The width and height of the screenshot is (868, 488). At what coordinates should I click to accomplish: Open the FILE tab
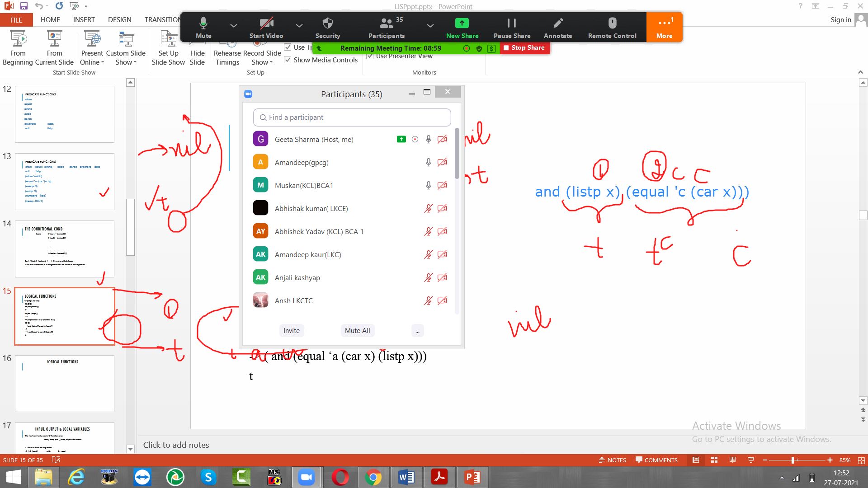tap(16, 20)
